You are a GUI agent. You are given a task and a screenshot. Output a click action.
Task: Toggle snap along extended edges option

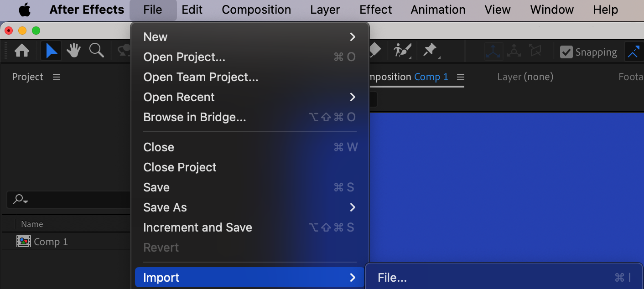(634, 52)
